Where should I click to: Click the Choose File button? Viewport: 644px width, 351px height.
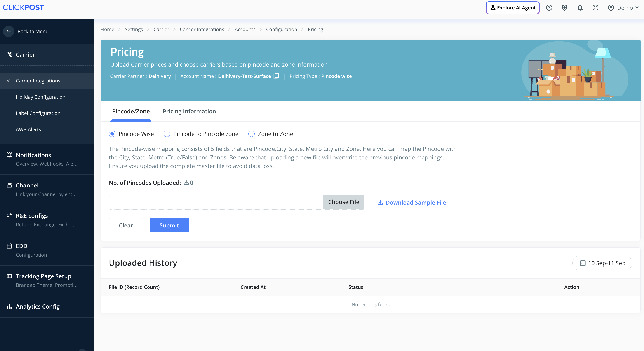coord(343,202)
